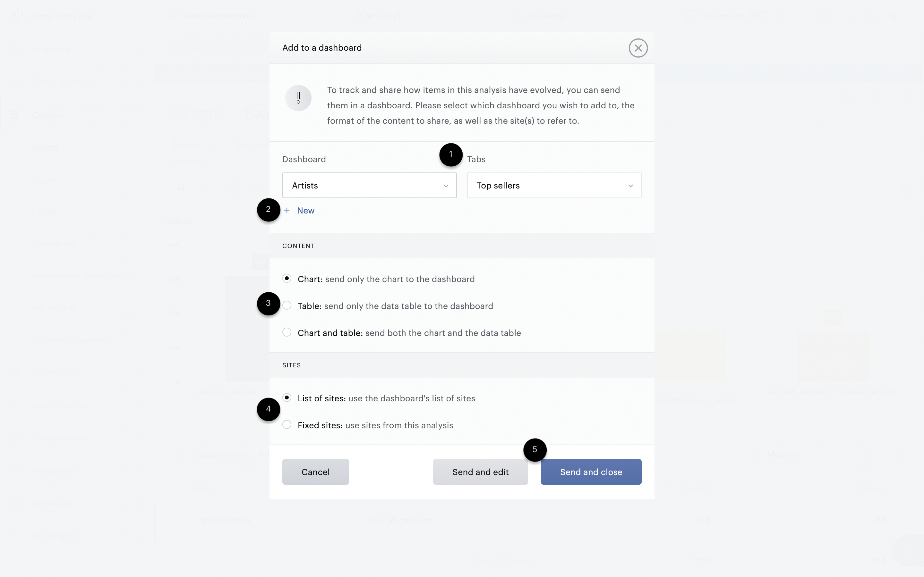Select the Table only content option
Screen dimensions: 924x577
287,306
